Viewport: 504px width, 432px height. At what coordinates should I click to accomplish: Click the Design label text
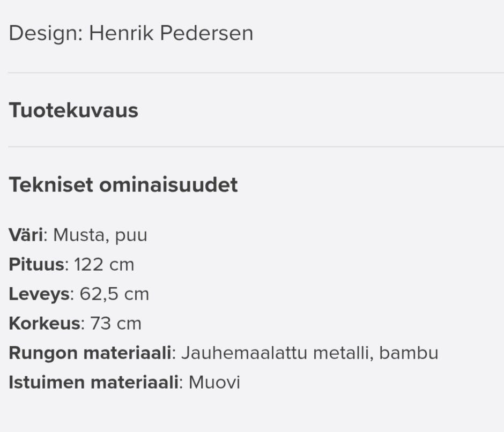click(x=45, y=33)
